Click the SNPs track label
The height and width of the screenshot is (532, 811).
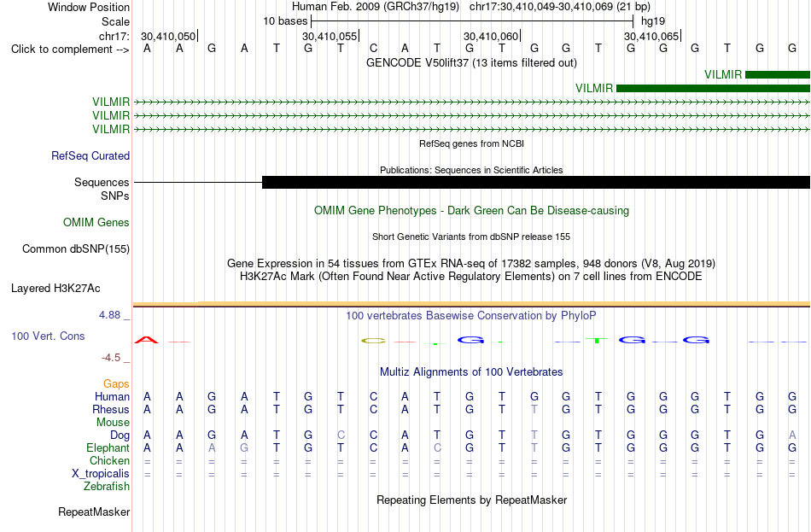(115, 196)
